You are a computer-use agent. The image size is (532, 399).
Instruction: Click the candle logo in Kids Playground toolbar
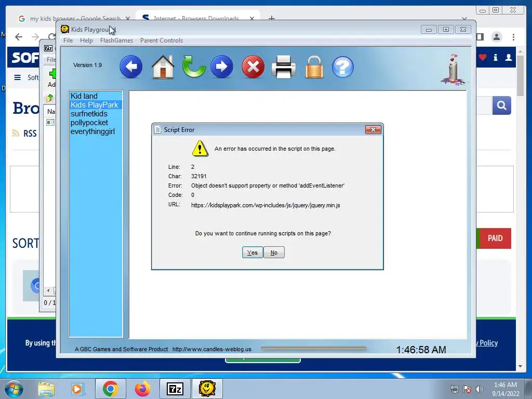[x=453, y=70]
